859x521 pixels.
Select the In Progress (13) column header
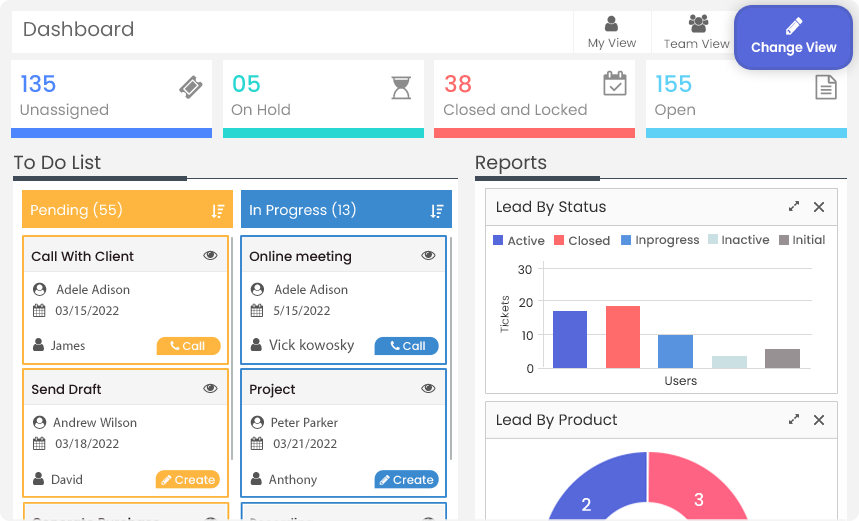click(346, 209)
